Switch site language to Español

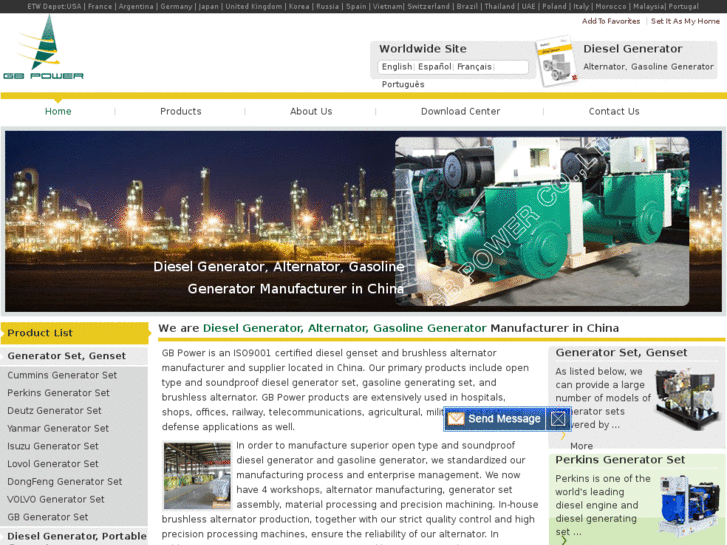[x=434, y=67]
